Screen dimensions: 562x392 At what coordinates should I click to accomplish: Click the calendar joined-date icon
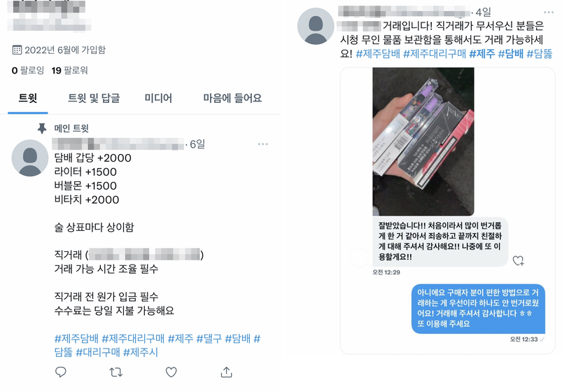[17, 50]
